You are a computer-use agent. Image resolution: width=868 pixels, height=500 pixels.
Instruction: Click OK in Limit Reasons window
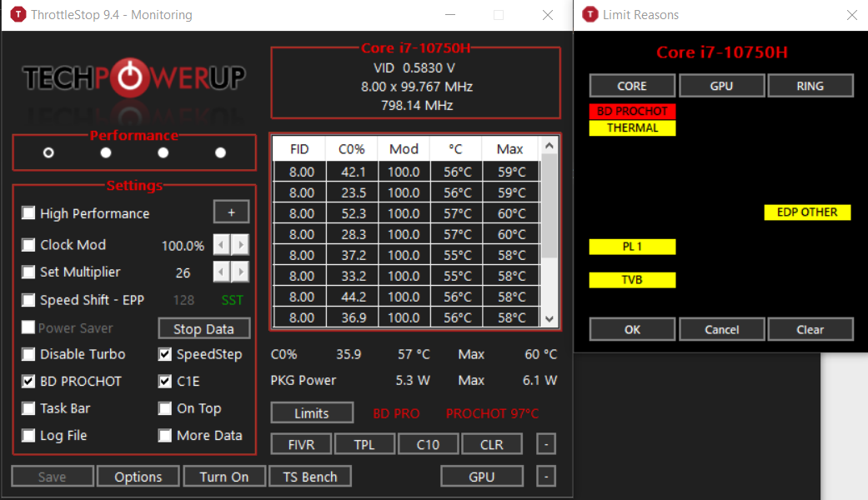[632, 329]
